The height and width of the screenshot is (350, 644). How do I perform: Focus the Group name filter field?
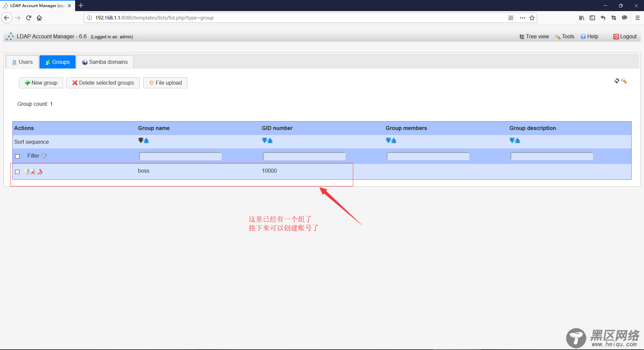[x=180, y=156]
